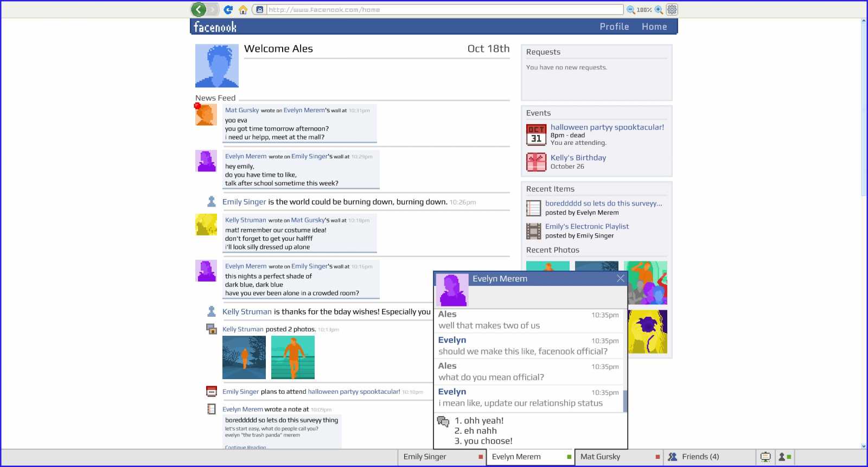Open Kelly's dark blue forest photo

coord(244,357)
